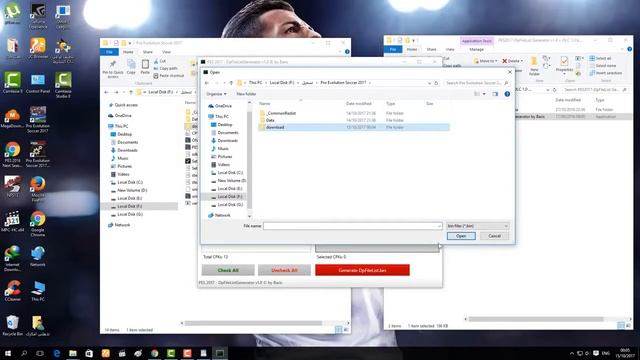Image resolution: width=640 pixels, height=360 pixels.
Task: Click Select all in right Explorer ribbon
Action: click(x=600, y=58)
